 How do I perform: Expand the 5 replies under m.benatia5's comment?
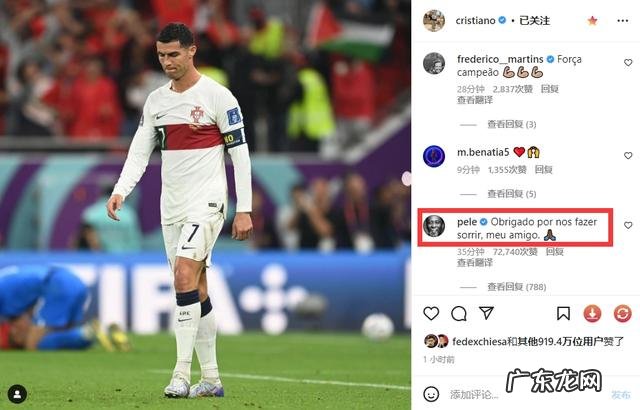(x=511, y=194)
